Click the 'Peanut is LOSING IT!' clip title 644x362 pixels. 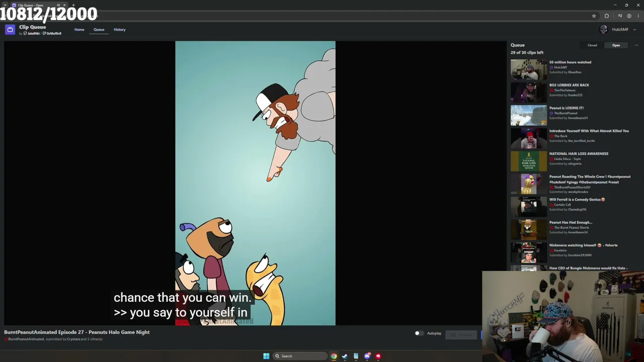click(567, 108)
